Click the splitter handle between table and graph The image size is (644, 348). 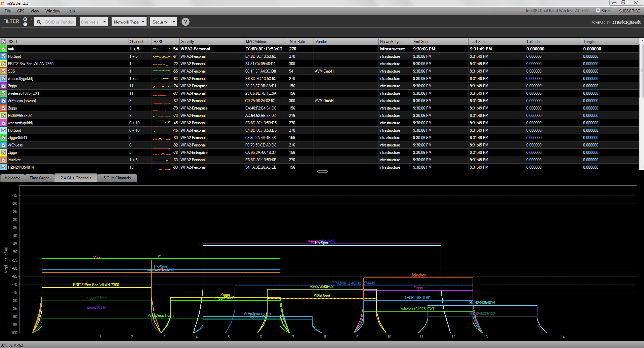point(322,172)
